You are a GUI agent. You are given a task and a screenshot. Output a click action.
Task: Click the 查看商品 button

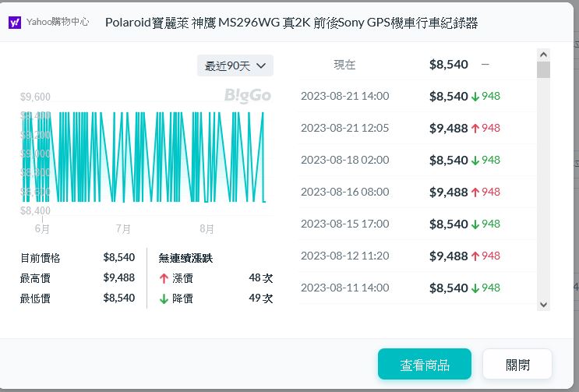[424, 364]
